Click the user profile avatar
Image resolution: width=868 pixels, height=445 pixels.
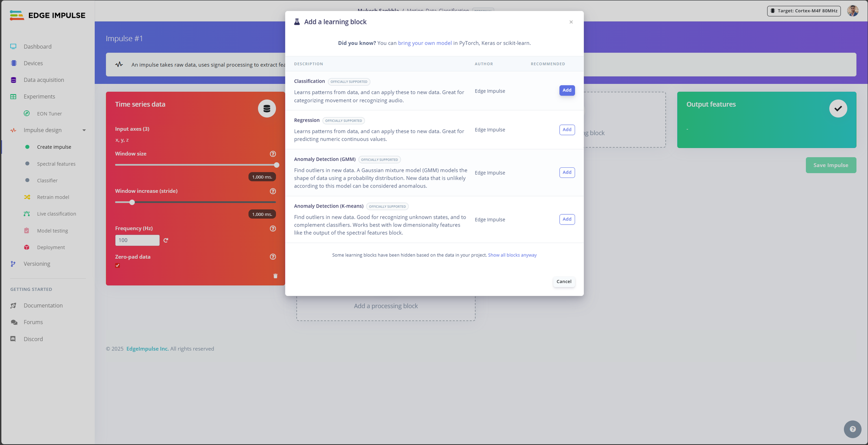tap(853, 11)
